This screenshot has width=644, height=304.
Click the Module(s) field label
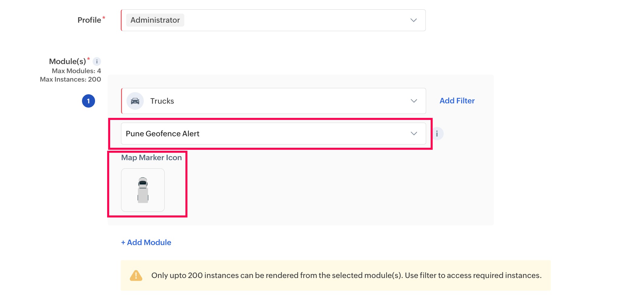pos(67,62)
